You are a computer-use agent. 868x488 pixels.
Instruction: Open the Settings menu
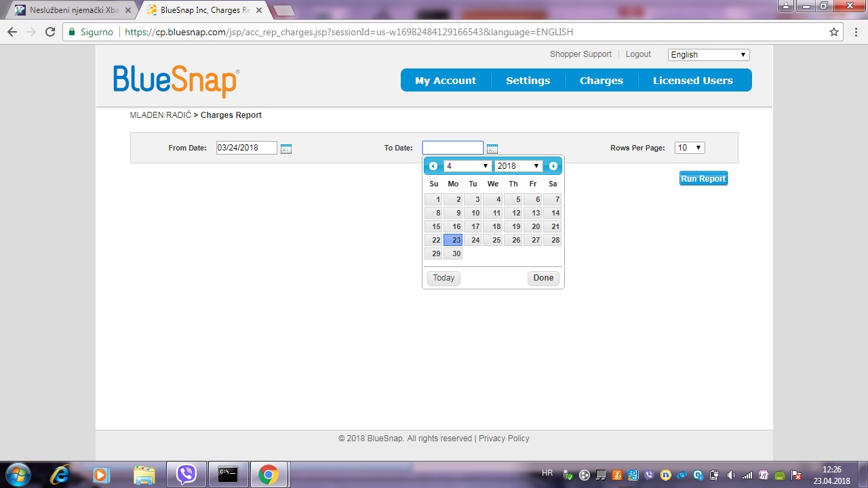pos(528,80)
